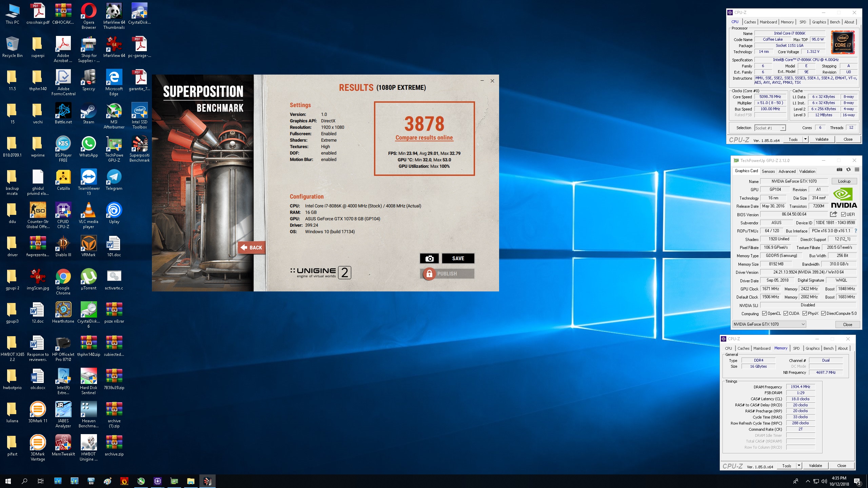The image size is (868, 488).
Task: Switch to the Mainboard tab in top CPU-Z
Action: (x=768, y=22)
